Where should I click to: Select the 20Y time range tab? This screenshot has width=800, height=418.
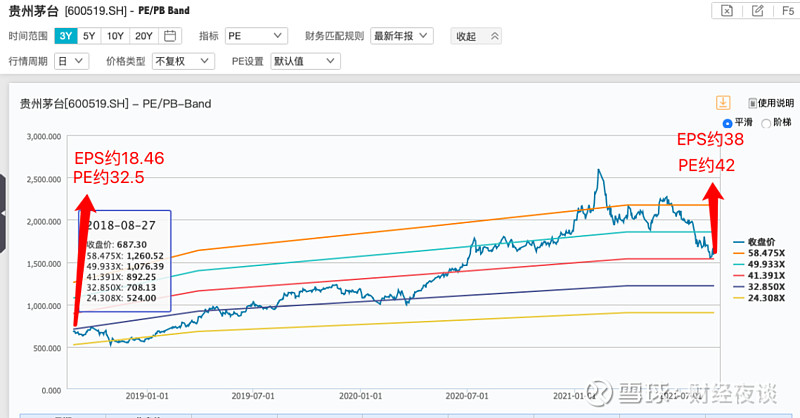(x=144, y=36)
